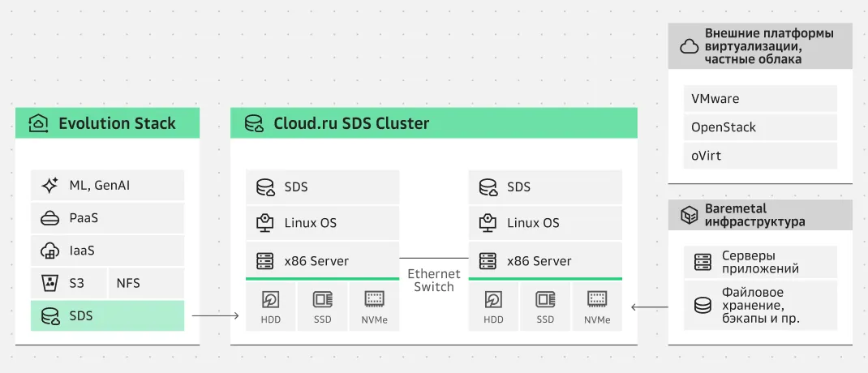Image resolution: width=868 pixels, height=373 pixels.
Task: Click the highlighted SDS row in Evolution Stack
Action: pyautogui.click(x=107, y=315)
